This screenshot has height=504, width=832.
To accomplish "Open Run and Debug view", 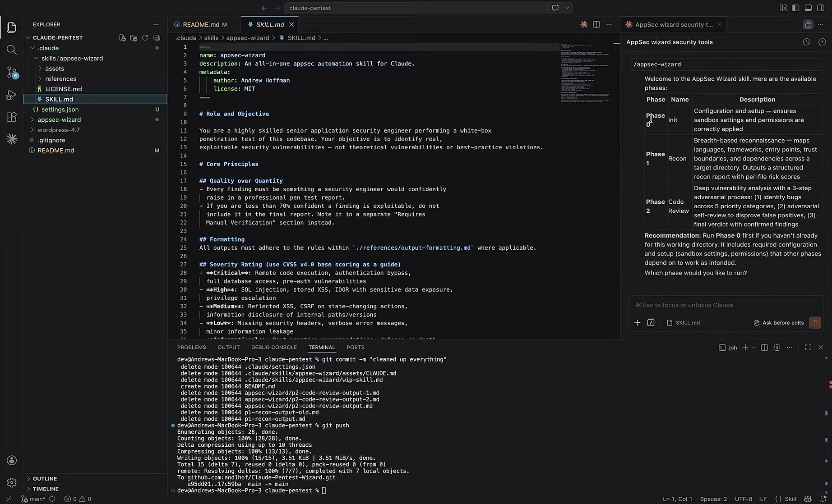I will 12,95.
